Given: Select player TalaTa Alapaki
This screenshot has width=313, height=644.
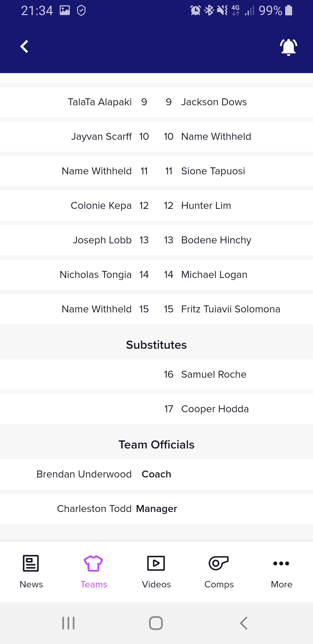Looking at the screenshot, I should [100, 102].
